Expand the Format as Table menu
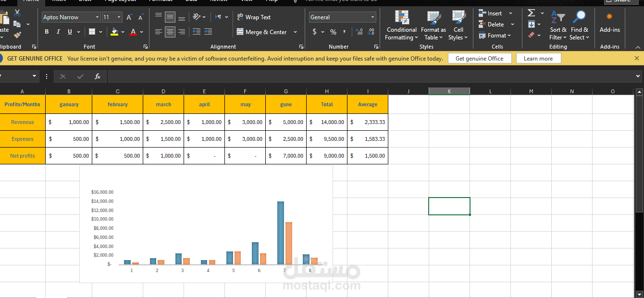Image resolution: width=644 pixels, height=298 pixels. pos(433,25)
